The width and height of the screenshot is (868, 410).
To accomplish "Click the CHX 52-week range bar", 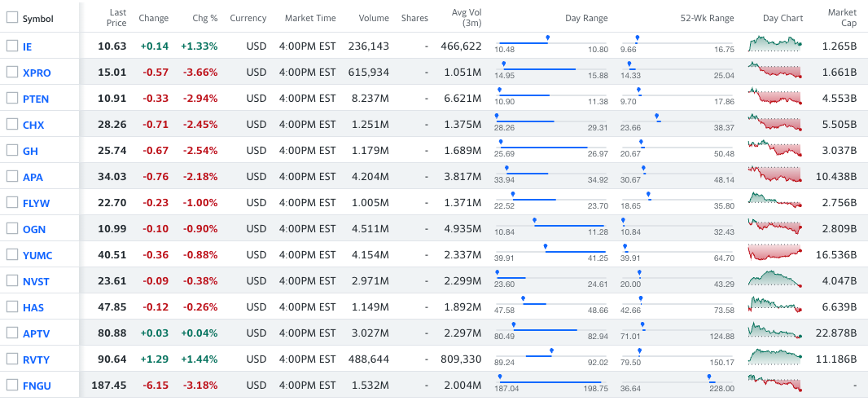I will (678, 121).
